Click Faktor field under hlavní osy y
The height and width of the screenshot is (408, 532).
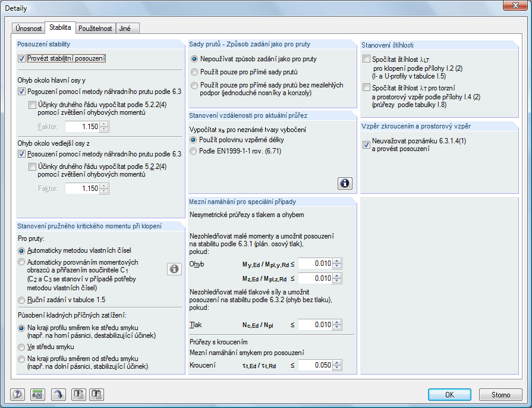pos(83,127)
